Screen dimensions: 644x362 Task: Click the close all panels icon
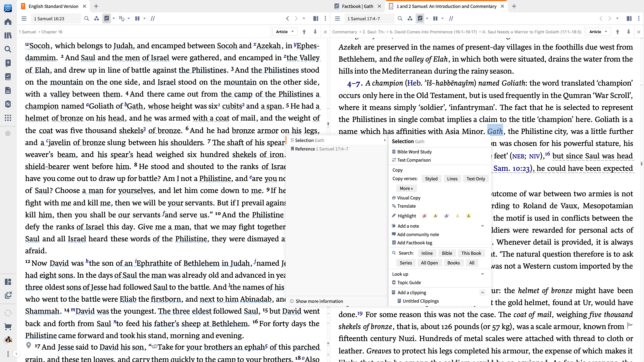pyautogui.click(x=8, y=295)
